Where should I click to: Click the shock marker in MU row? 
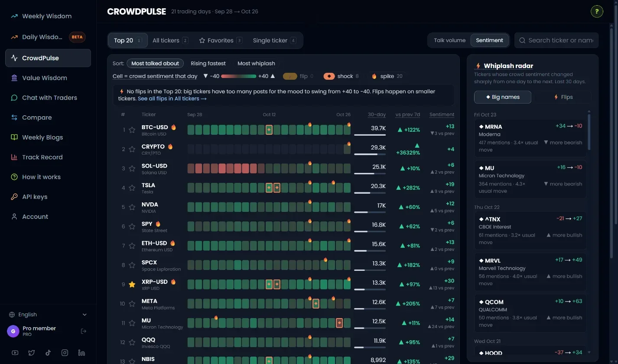click(339, 323)
